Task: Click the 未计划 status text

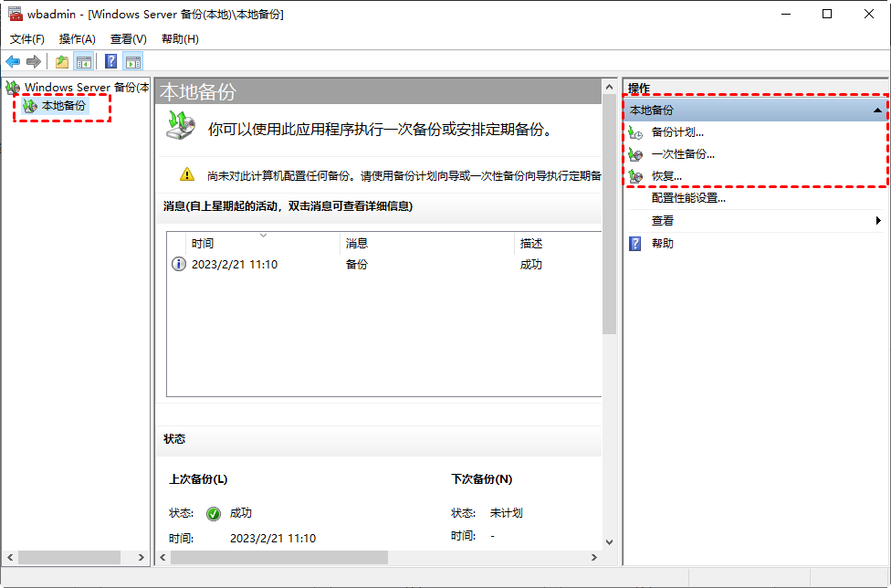Action: point(506,513)
